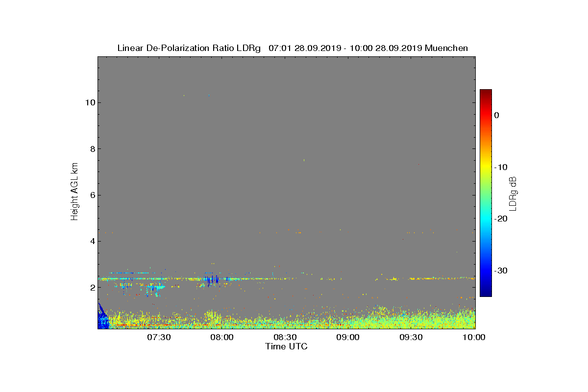
Task: Click the dark blue streaks near 08:00 at 2 km
Action: click(212, 281)
